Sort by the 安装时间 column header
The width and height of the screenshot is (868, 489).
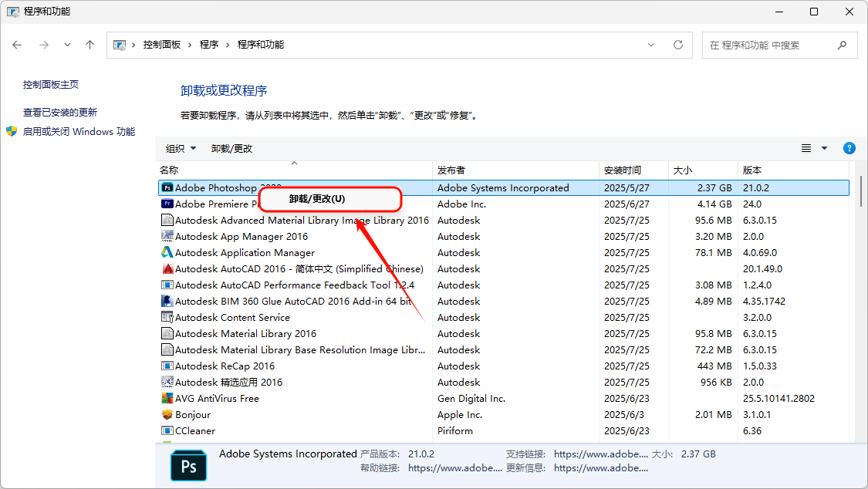(x=633, y=170)
